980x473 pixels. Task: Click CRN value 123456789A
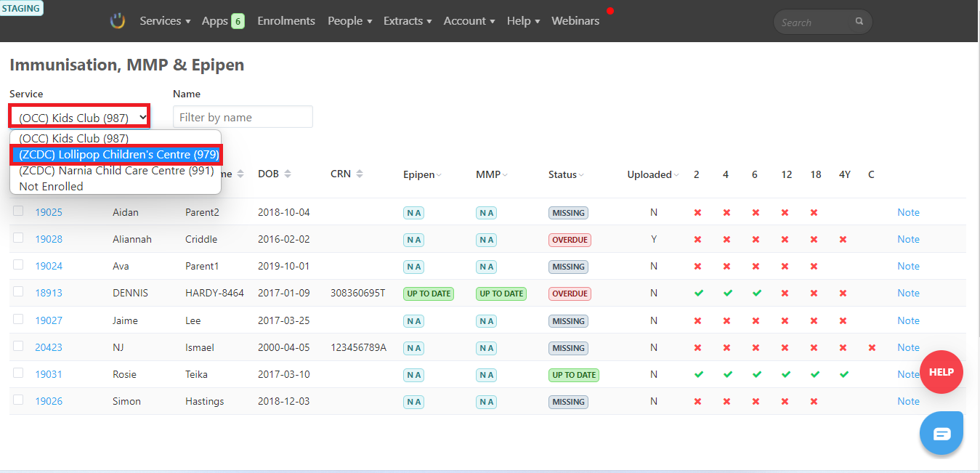tap(359, 348)
